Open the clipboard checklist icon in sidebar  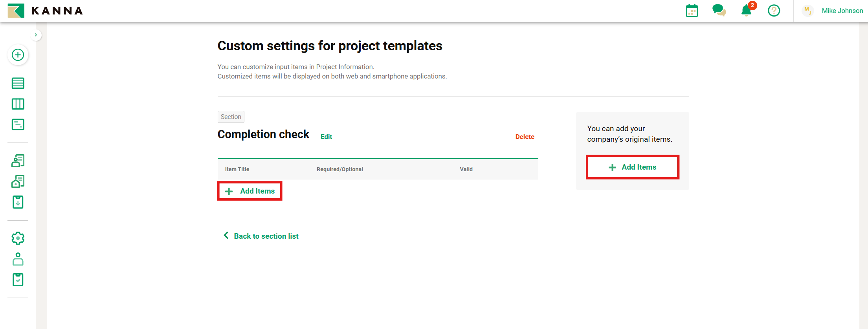[18, 280]
